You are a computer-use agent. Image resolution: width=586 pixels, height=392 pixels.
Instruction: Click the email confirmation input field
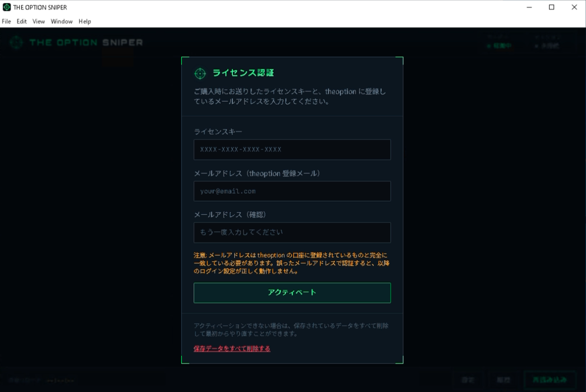pos(292,232)
